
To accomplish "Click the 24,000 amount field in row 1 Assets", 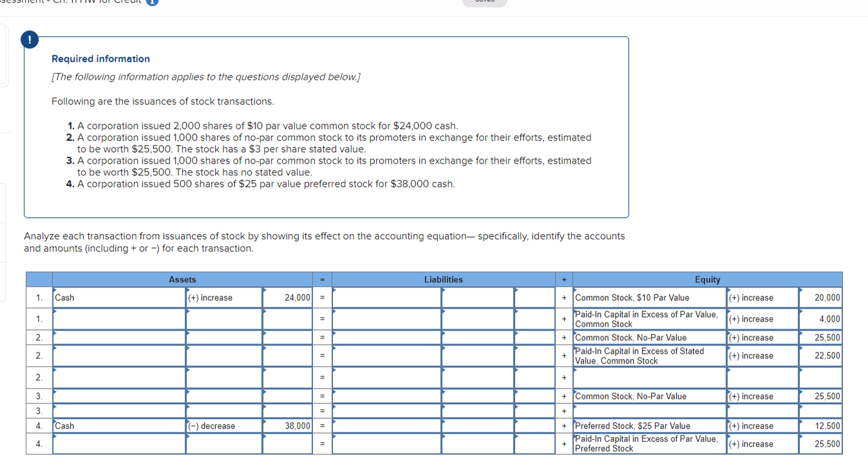I will tap(287, 297).
